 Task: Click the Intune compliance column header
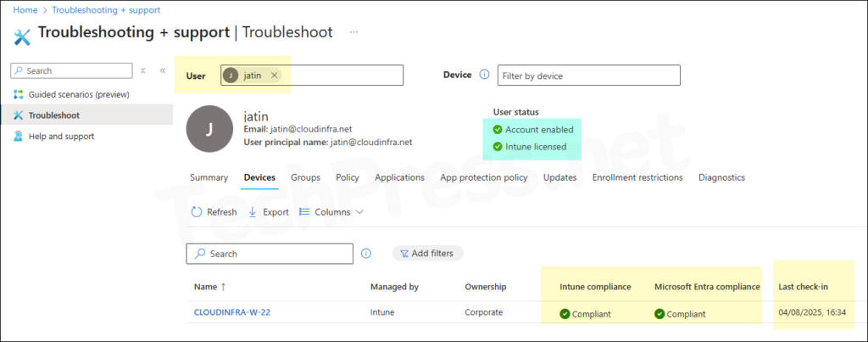click(595, 287)
